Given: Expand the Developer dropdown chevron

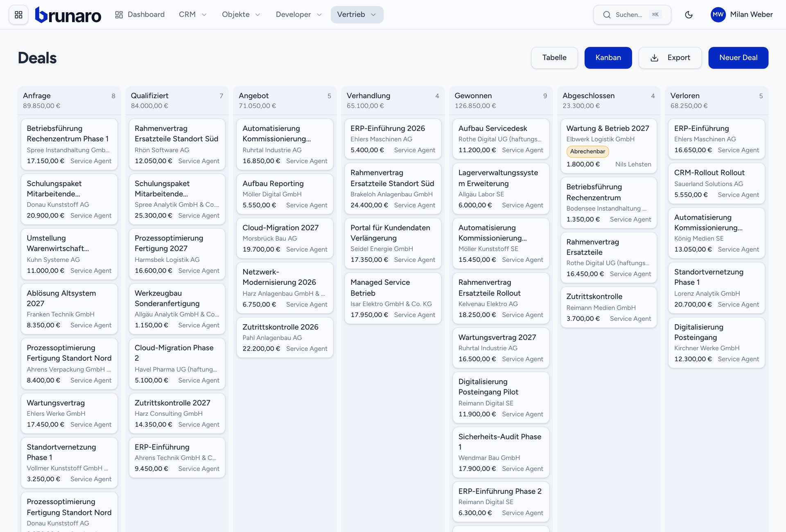Looking at the screenshot, I should (319, 15).
